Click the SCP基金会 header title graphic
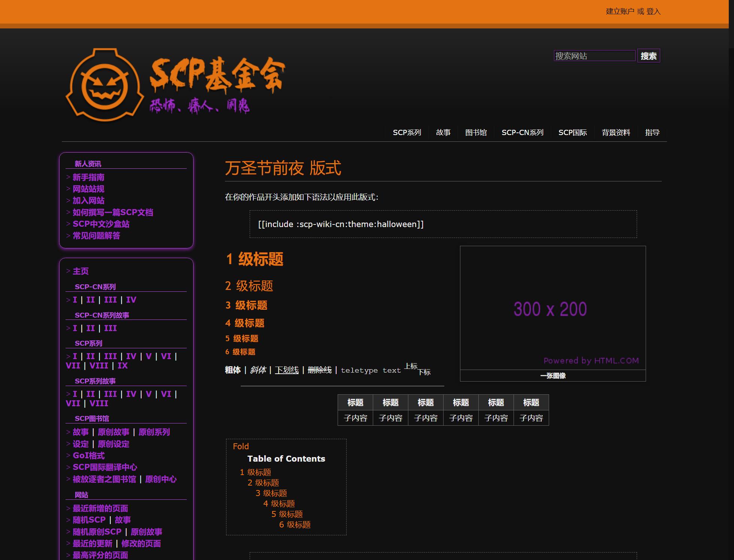This screenshot has width=734, height=560. [217, 75]
